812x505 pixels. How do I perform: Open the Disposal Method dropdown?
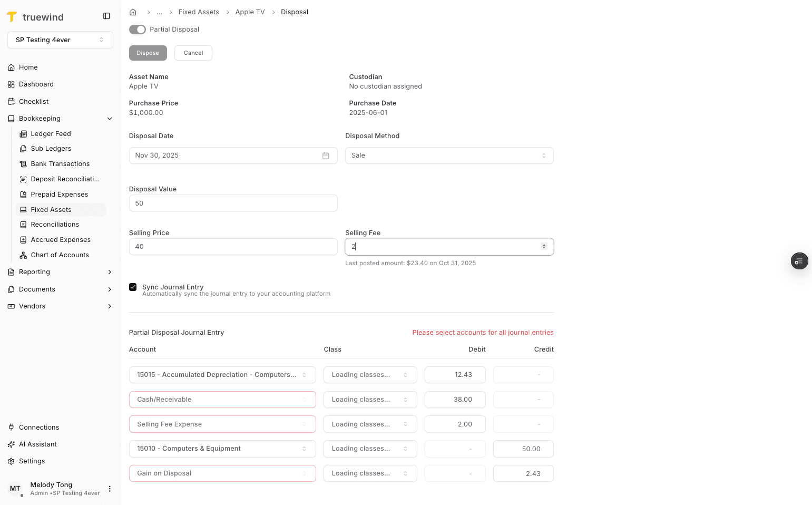coord(449,155)
